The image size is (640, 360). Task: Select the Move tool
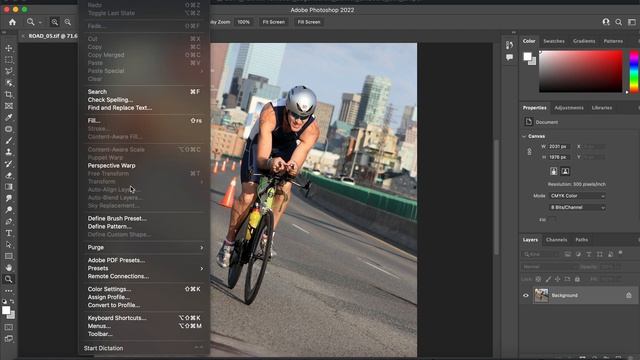(x=9, y=48)
